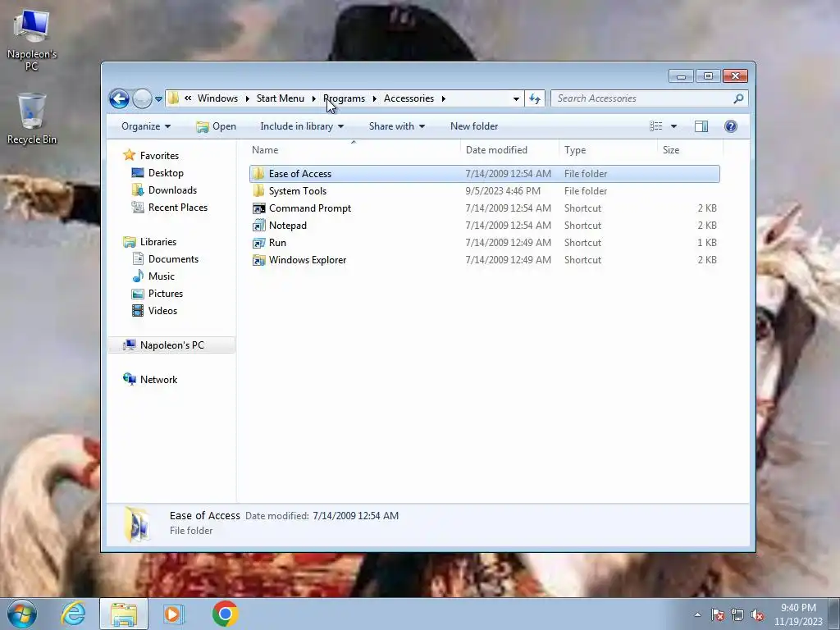Screen dimensions: 840x630
Task: Click muted volume tray icon
Action: pyautogui.click(x=757, y=614)
